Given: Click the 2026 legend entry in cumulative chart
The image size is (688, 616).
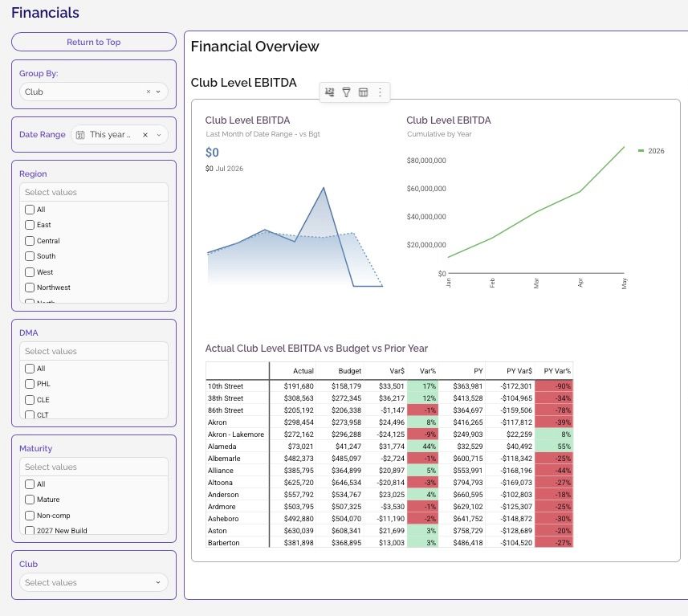Looking at the screenshot, I should [x=651, y=151].
